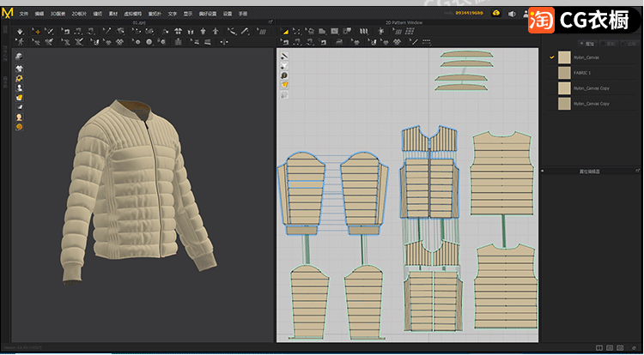Click the topmost icon in the 2D window sidebar

click(284, 57)
